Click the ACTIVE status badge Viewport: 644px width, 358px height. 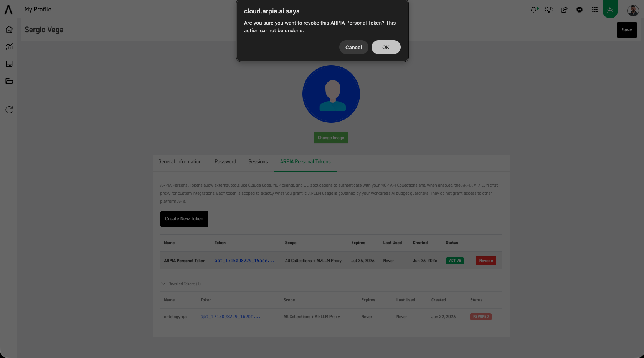coord(455,261)
